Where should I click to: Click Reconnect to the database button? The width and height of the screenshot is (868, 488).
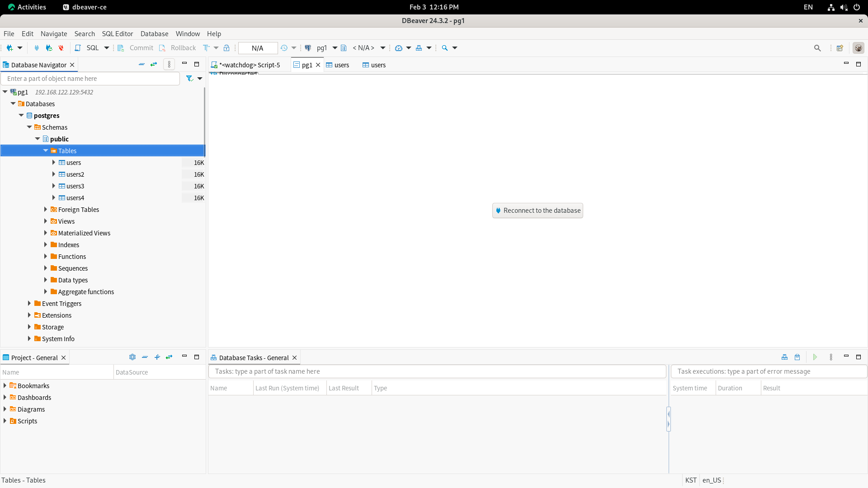pyautogui.click(x=537, y=211)
